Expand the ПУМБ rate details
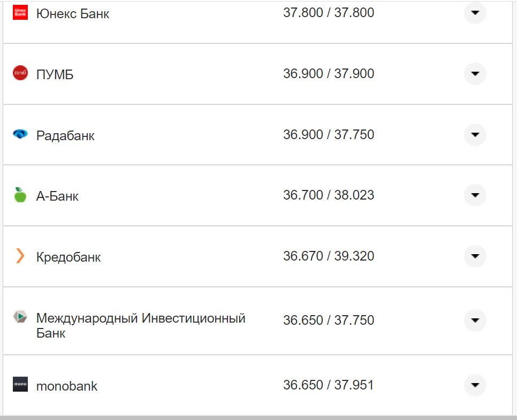 click(x=475, y=74)
